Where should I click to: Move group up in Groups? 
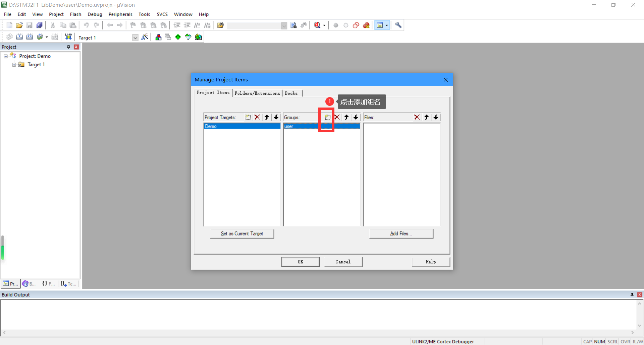coord(346,117)
